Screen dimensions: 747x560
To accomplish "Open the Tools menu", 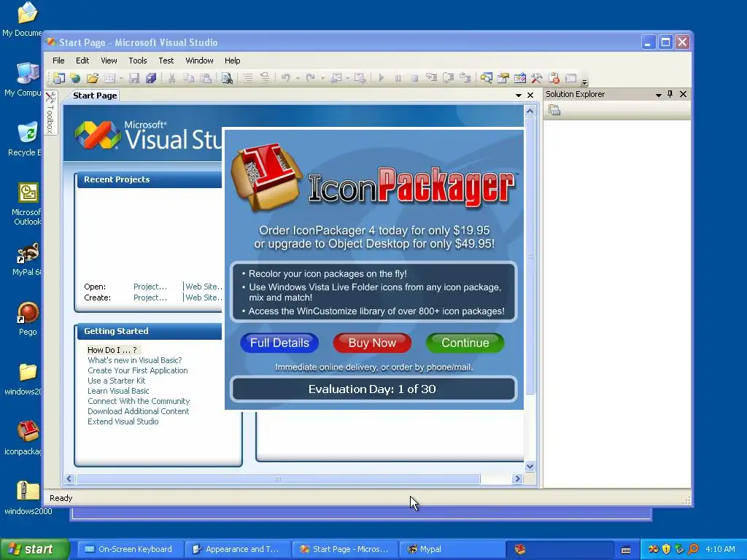I will pyautogui.click(x=138, y=61).
